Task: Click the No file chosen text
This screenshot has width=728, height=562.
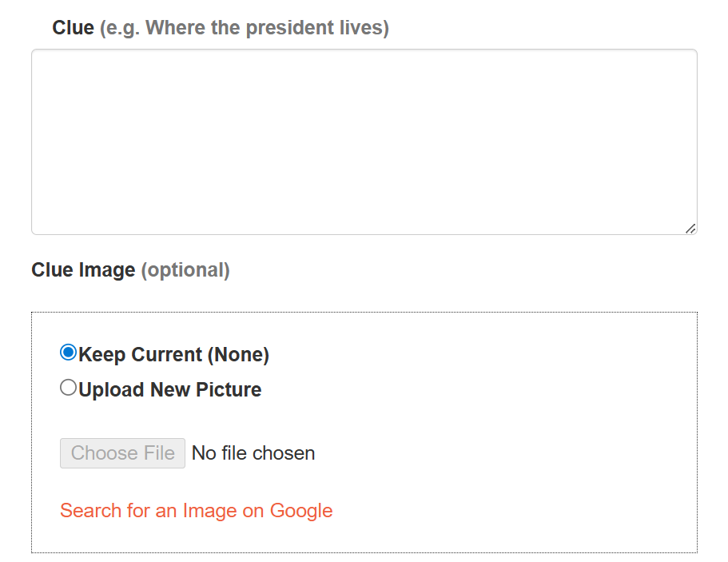Action: (x=253, y=453)
